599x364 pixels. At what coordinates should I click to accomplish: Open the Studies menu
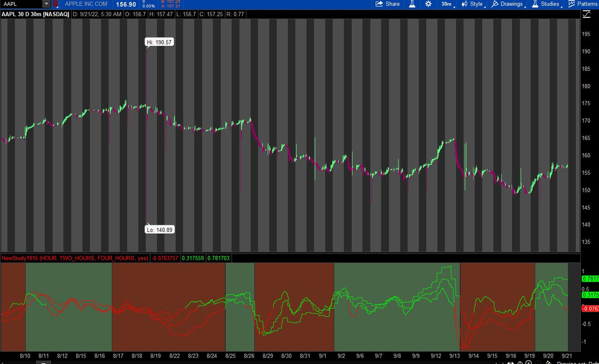pyautogui.click(x=549, y=4)
